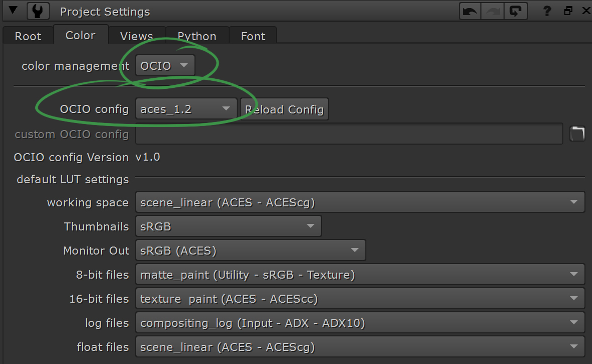Open the log files dropdown
592x364 pixels.
[x=360, y=323]
